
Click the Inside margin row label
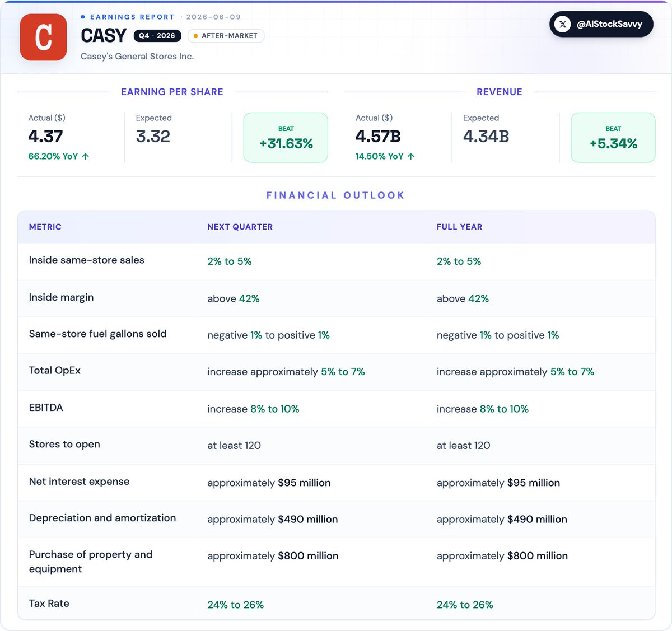click(62, 297)
